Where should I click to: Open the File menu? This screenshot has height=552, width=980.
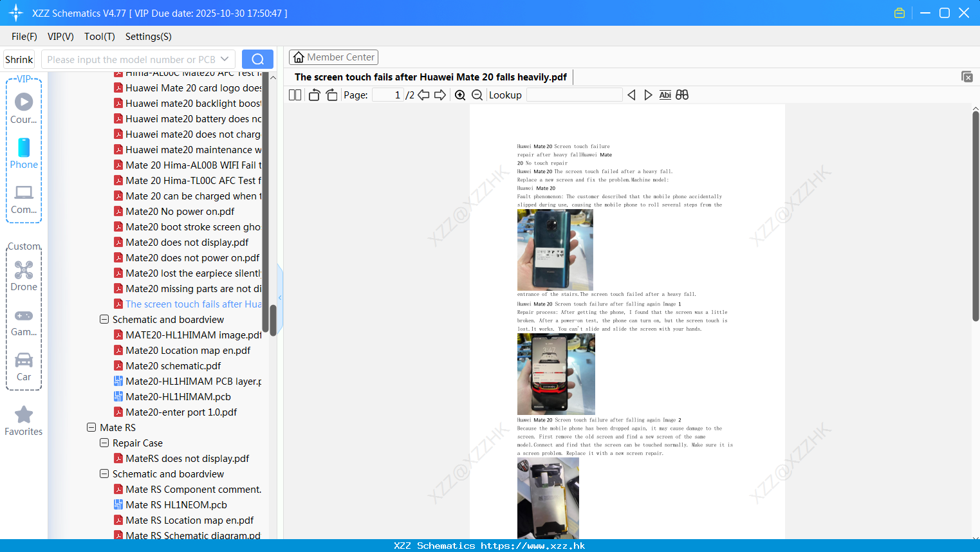[24, 37]
